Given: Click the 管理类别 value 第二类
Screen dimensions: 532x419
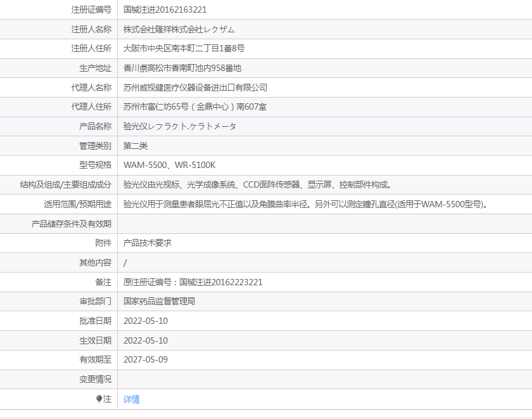Looking at the screenshot, I should [136, 146].
